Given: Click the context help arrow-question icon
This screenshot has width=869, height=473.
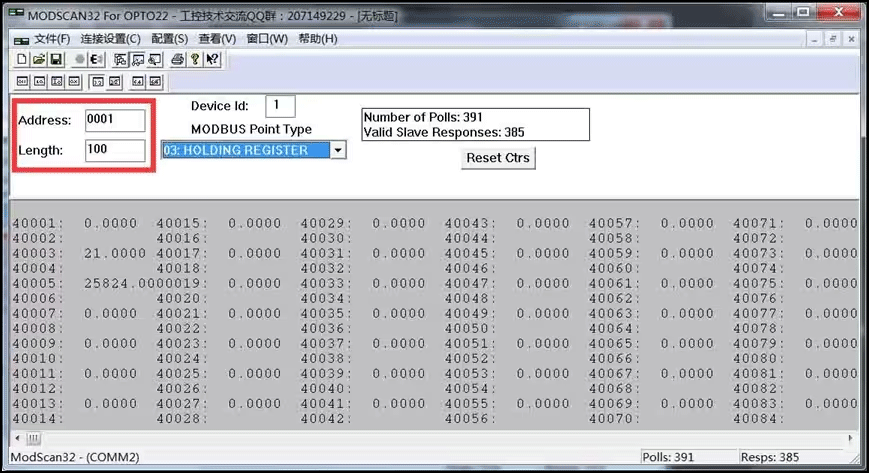Looking at the screenshot, I should click(213, 60).
